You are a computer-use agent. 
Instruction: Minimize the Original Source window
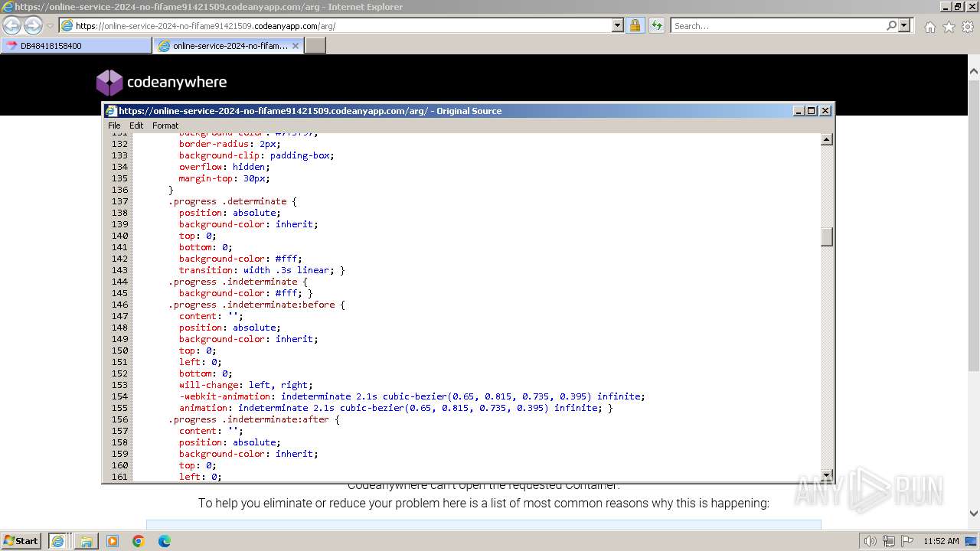click(799, 111)
